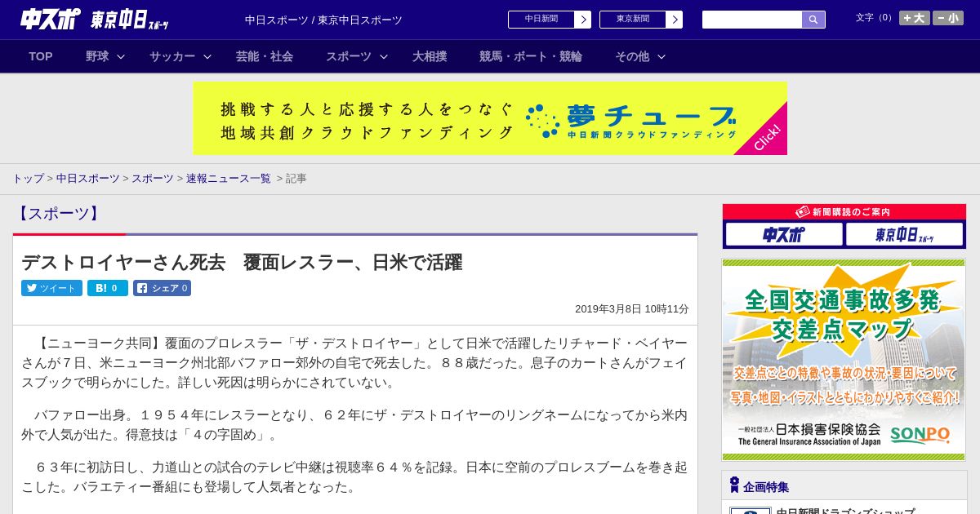
Task: Click the 中スポ logo in header
Action: (x=51, y=19)
